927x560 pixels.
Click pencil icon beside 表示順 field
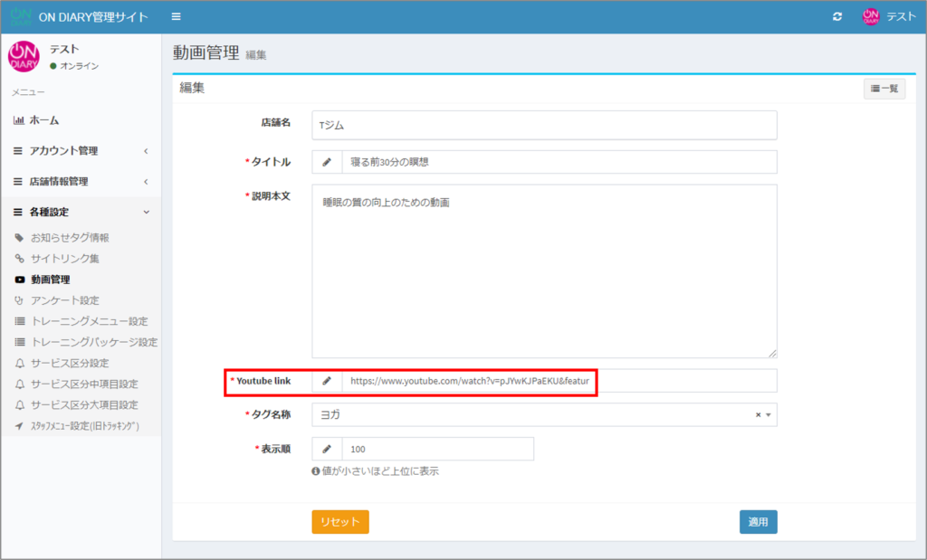pos(327,449)
